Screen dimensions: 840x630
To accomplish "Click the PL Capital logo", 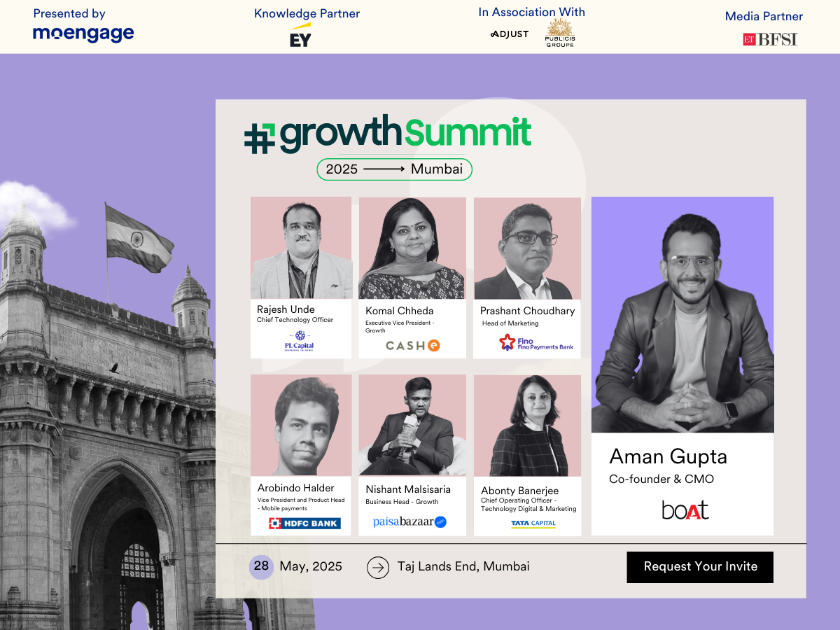I will [x=300, y=340].
